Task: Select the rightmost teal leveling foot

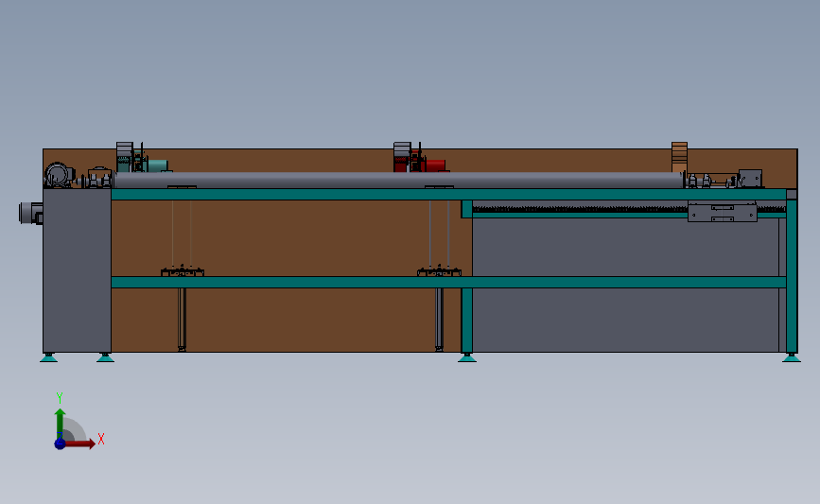Action: [792, 357]
